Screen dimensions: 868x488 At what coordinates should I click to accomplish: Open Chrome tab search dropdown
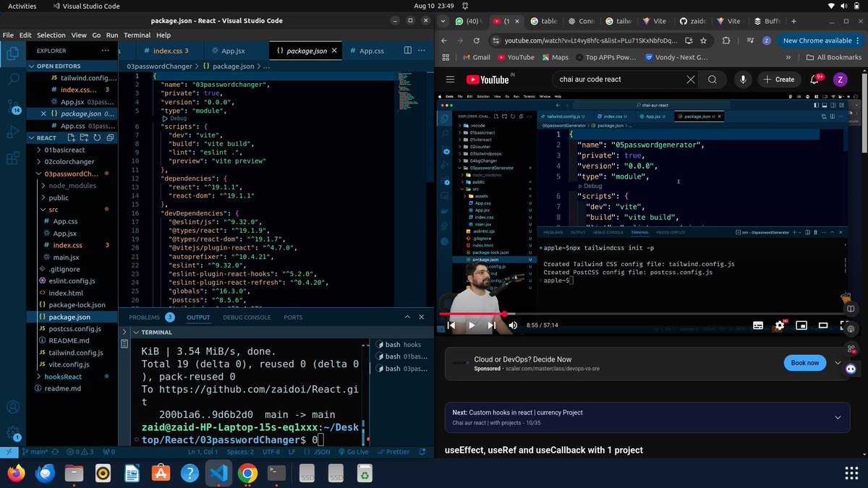point(443,22)
